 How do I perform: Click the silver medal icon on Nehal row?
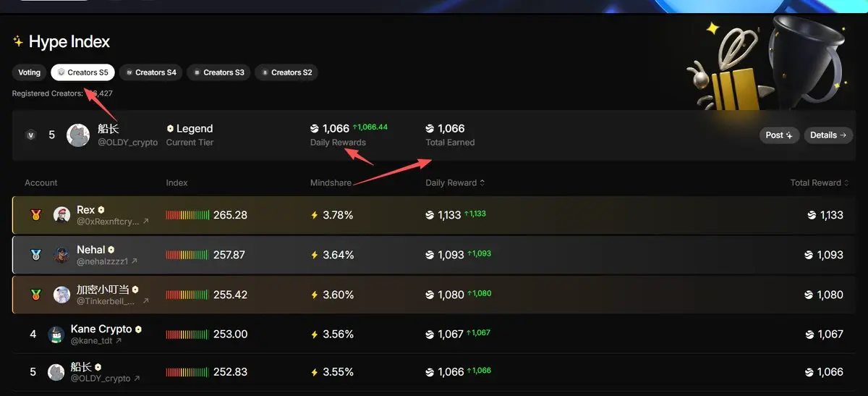[35, 255]
